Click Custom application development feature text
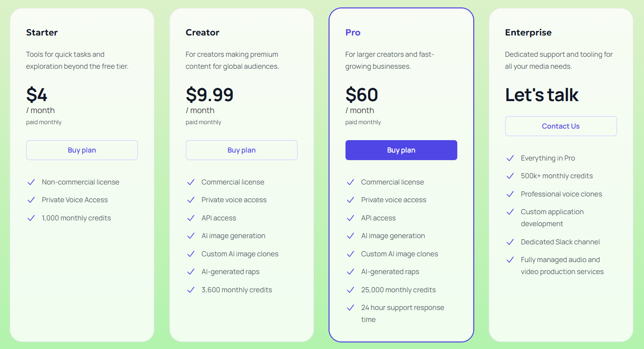 tap(552, 218)
